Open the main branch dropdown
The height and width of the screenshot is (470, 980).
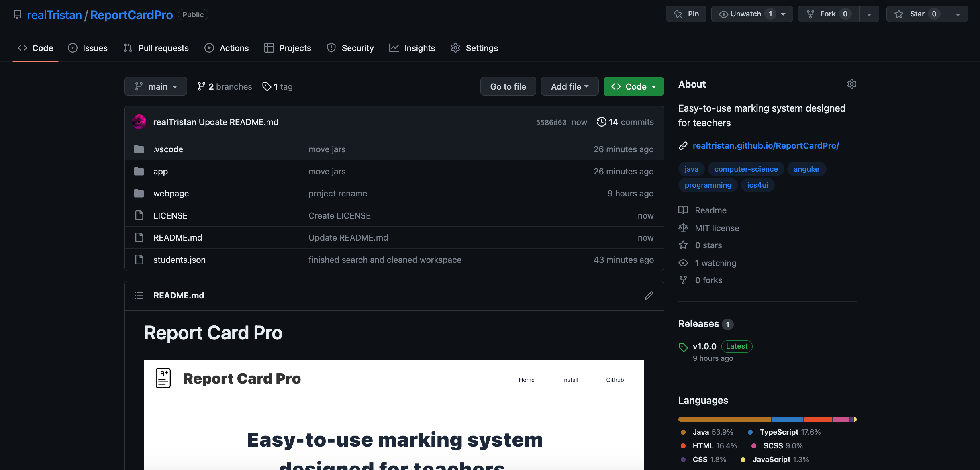tap(155, 86)
